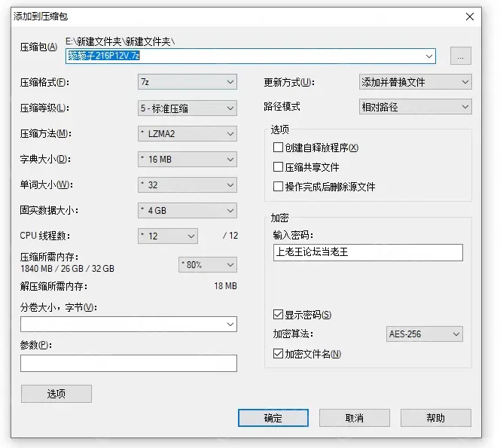Open the 单词大小 32 dropdown
Viewport: 500px width, 448px height.
tap(187, 185)
